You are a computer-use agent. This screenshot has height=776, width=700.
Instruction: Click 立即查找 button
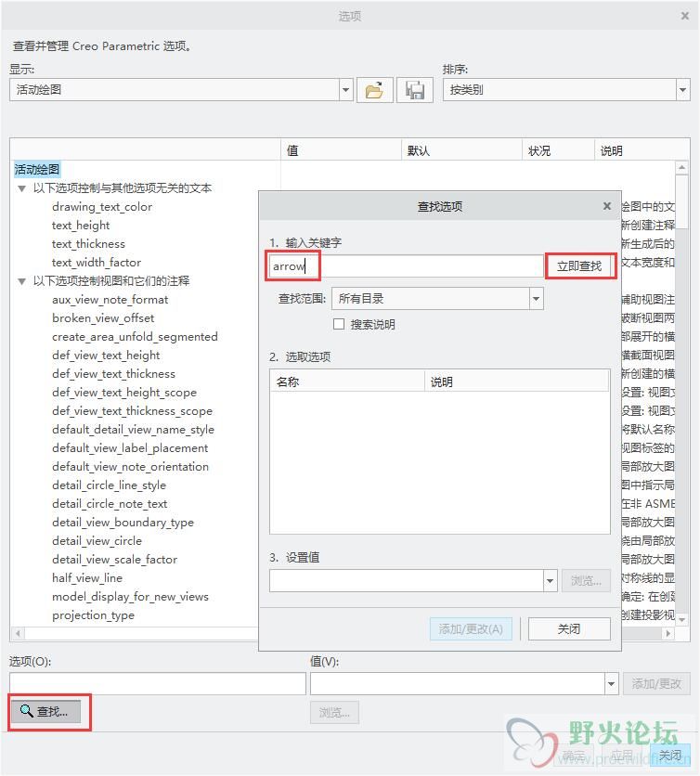click(x=579, y=266)
